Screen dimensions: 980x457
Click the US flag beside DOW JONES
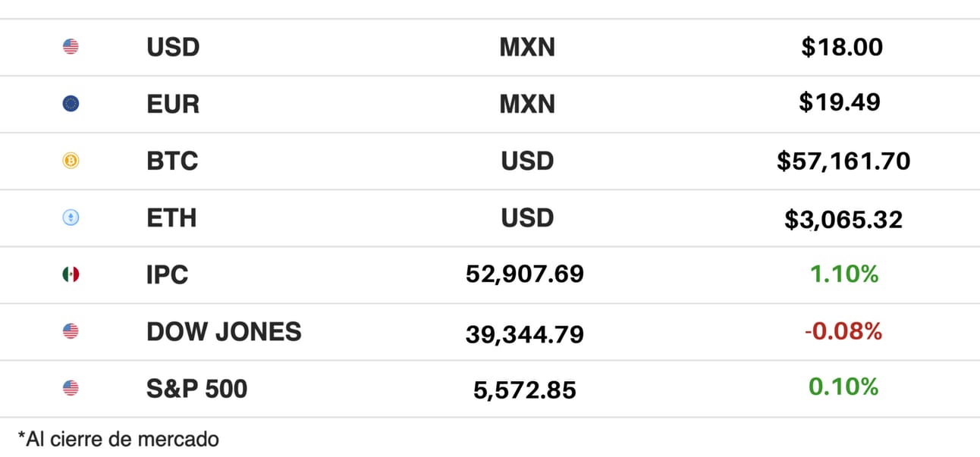coord(71,331)
